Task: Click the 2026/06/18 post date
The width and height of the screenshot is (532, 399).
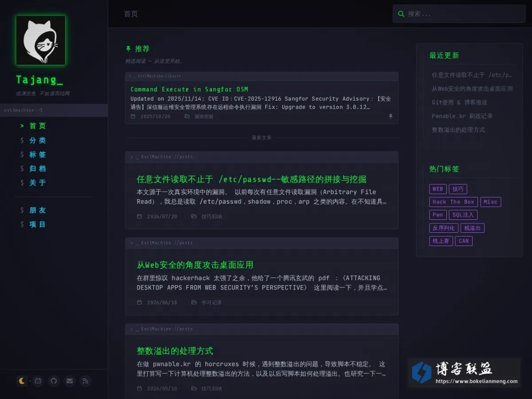Action: pyautogui.click(x=162, y=302)
